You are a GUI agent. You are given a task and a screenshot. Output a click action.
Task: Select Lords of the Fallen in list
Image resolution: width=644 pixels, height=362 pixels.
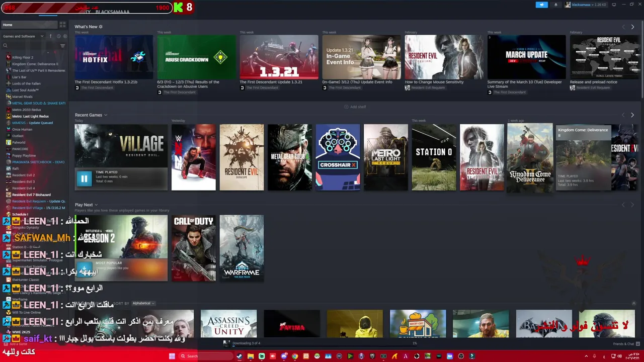(26, 83)
